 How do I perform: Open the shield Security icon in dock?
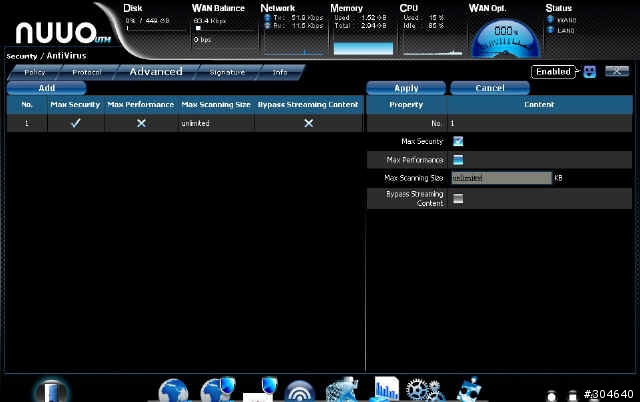coord(261,389)
